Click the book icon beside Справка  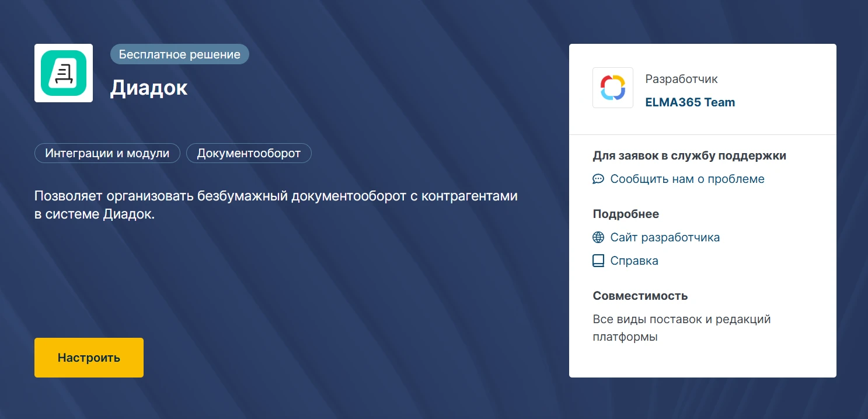(598, 261)
